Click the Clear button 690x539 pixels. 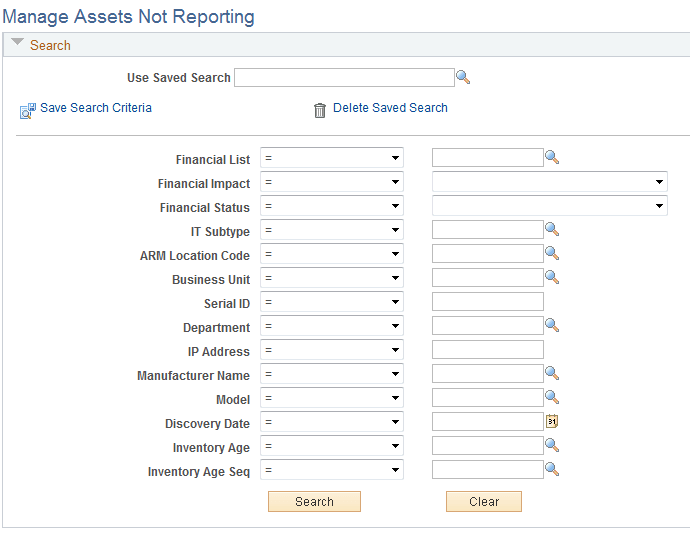click(x=484, y=502)
